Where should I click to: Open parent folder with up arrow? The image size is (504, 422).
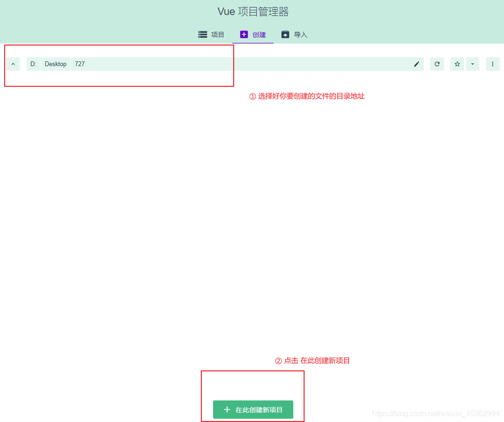click(13, 64)
